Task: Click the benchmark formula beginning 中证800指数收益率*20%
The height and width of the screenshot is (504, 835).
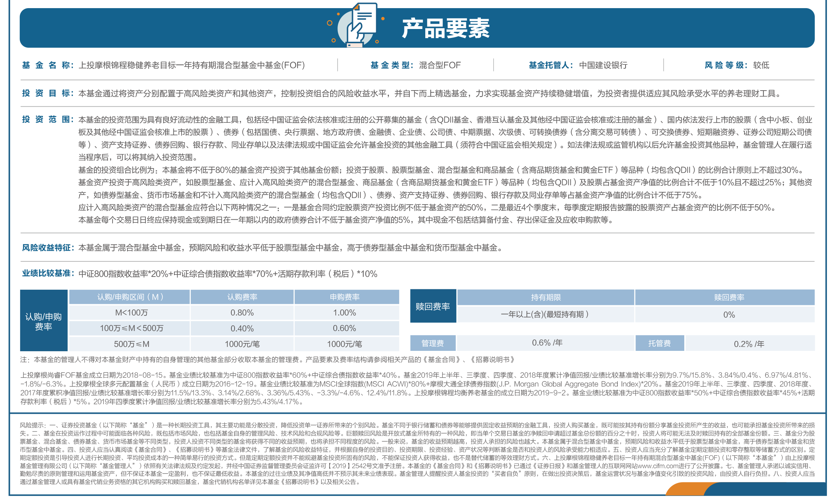Action: 228,274
